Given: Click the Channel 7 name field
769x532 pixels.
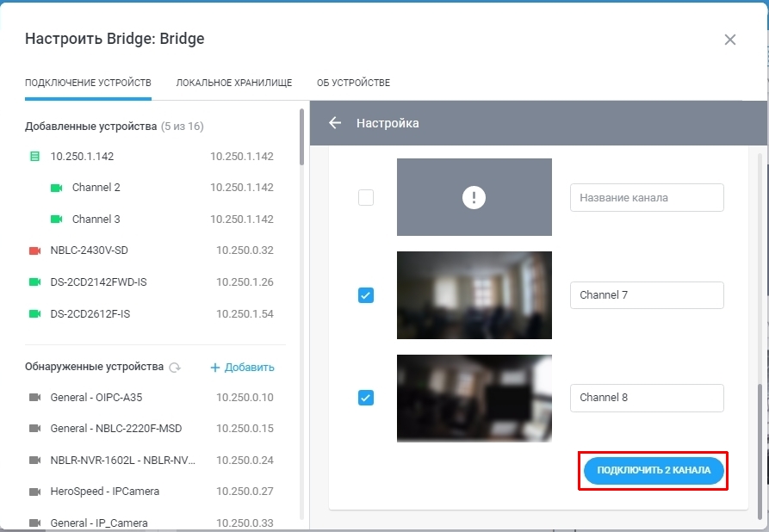Looking at the screenshot, I should pyautogui.click(x=647, y=295).
